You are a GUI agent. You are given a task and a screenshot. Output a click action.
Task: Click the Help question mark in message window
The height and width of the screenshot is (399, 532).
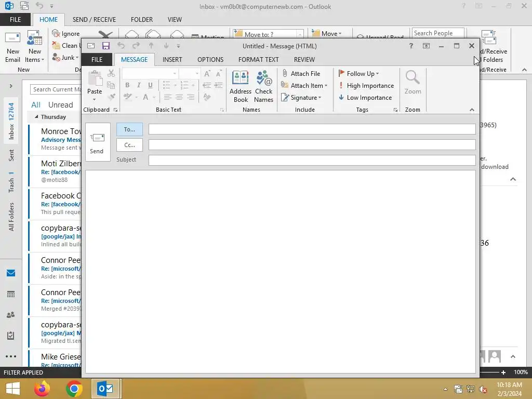pos(411,46)
